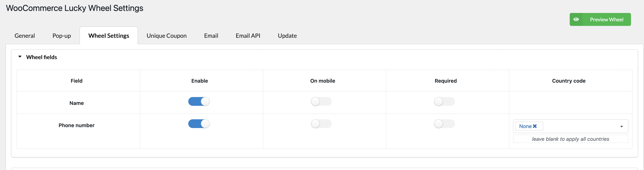Disable the Name field Enable toggle
Viewport: 644px width, 170px height.
pos(199,101)
